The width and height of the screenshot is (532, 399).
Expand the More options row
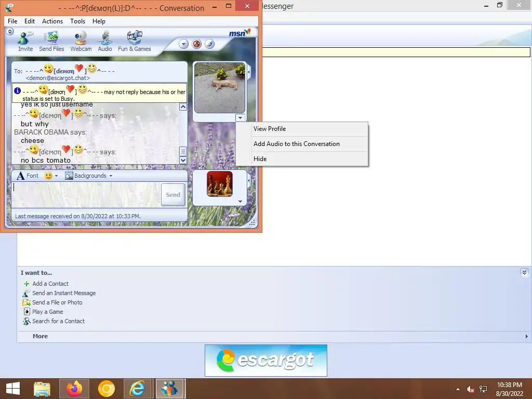pos(273,336)
